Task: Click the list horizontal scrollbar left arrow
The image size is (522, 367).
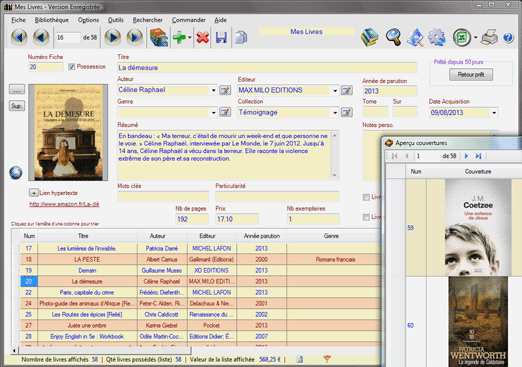Action: 14,350
